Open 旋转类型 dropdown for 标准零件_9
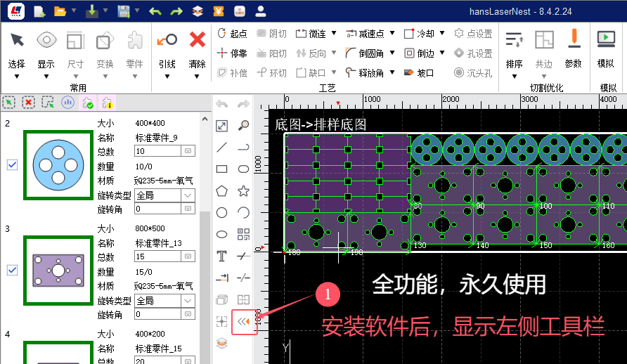Screen dimensions: 627x364 (188, 195)
